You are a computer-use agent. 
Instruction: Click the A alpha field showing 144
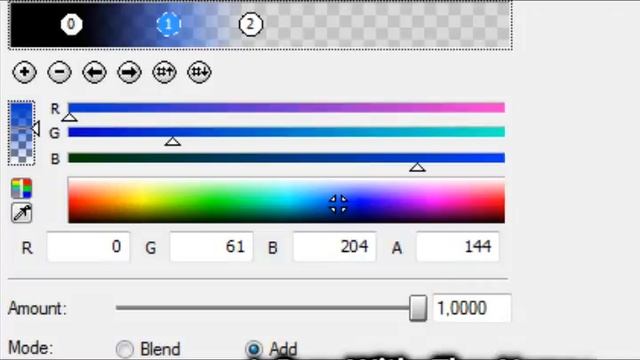pos(458,247)
